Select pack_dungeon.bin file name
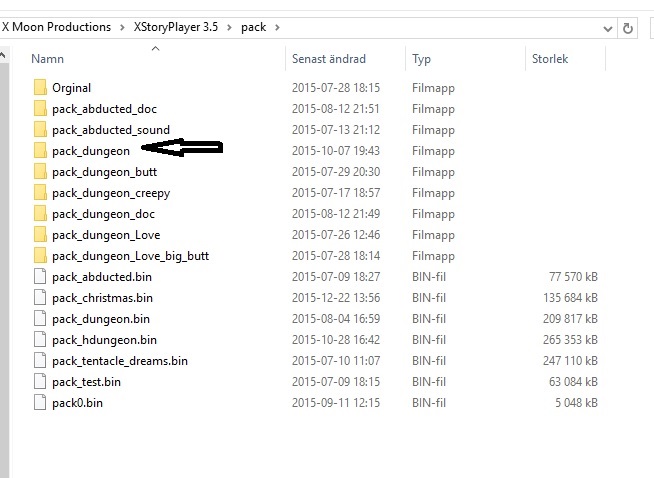 [x=101, y=320]
